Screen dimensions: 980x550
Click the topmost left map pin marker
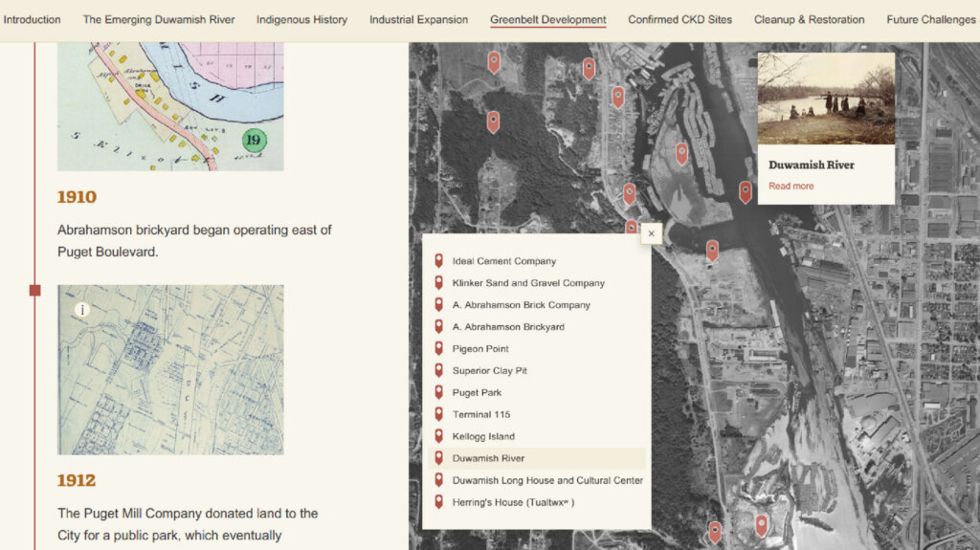coord(494,62)
